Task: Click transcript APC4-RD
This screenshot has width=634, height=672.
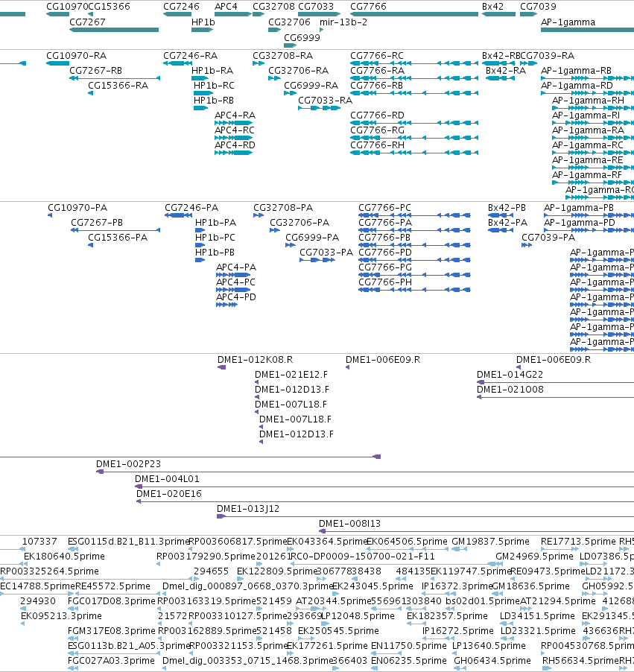Action: click(235, 145)
